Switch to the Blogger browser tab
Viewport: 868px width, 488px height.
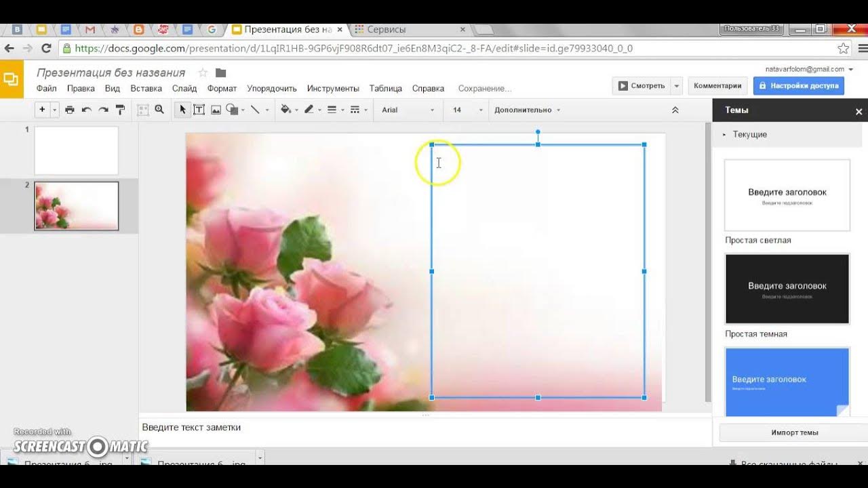coord(139,29)
